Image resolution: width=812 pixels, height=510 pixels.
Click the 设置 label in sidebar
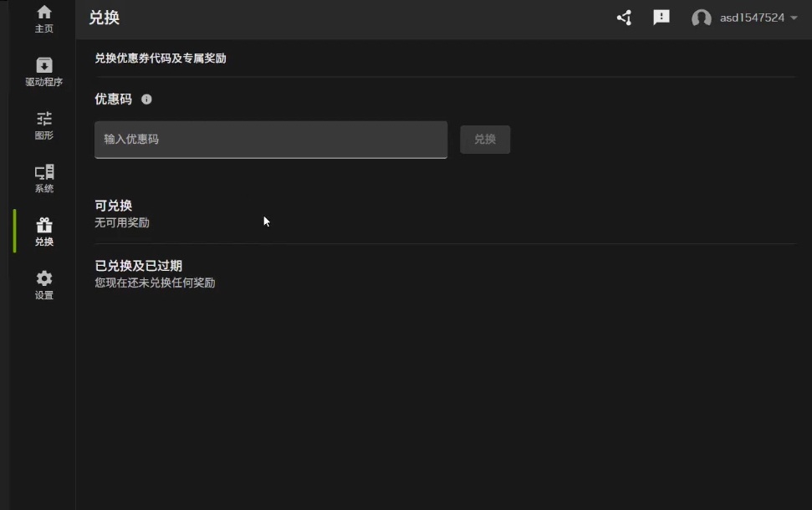[44, 296]
